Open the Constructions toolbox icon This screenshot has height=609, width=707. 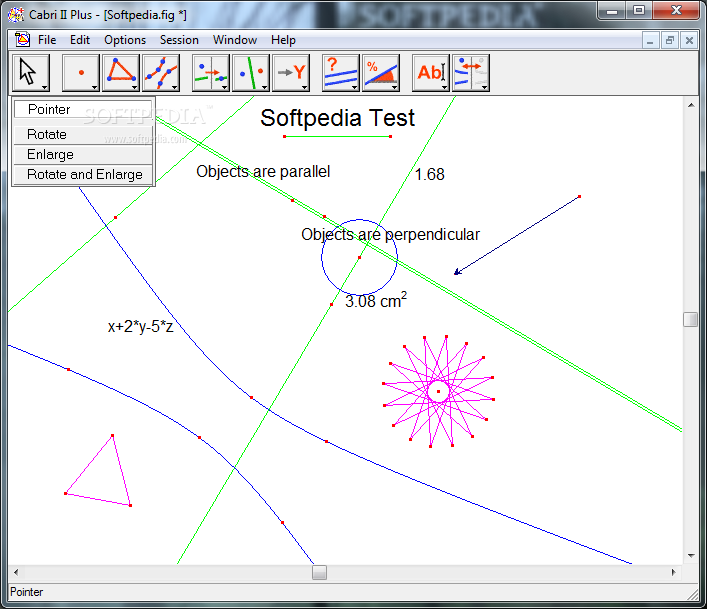pos(211,73)
